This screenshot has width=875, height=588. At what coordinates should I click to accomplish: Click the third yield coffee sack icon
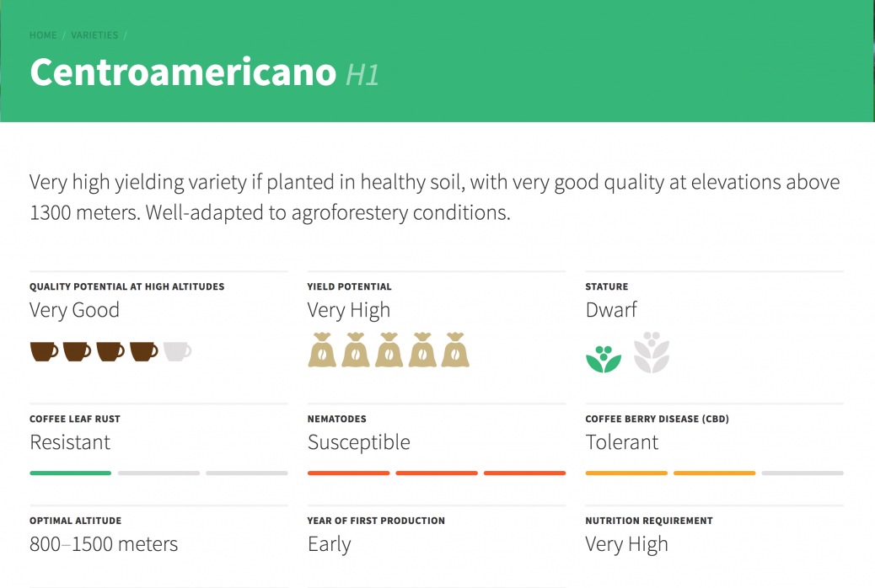(389, 350)
